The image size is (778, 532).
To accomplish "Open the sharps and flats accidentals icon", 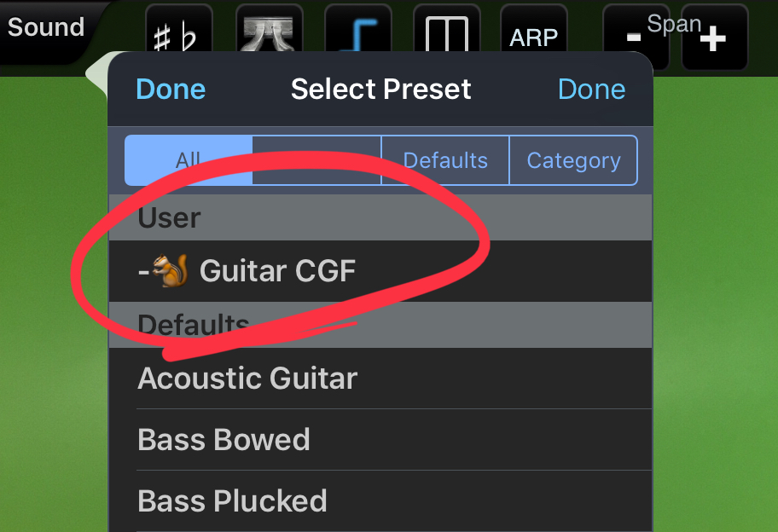I will (178, 31).
